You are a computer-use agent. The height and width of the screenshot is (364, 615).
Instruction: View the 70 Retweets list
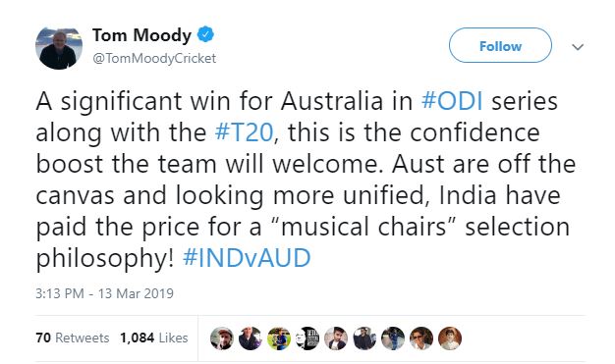[x=72, y=338]
